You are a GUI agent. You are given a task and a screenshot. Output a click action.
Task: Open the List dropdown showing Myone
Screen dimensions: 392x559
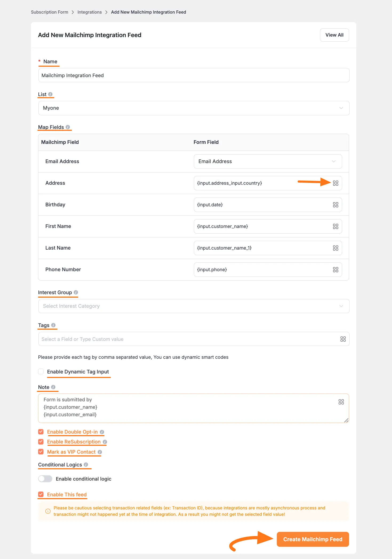click(x=194, y=108)
